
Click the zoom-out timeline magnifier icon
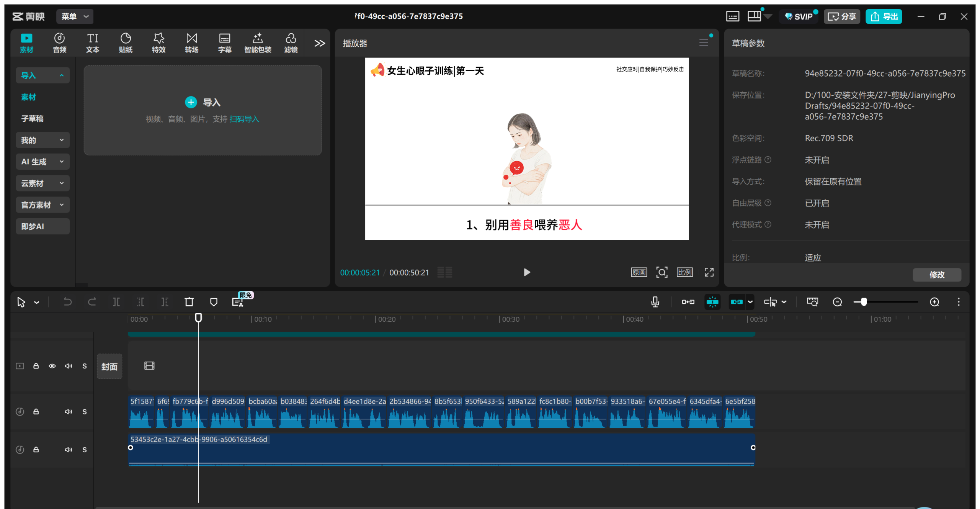(837, 302)
